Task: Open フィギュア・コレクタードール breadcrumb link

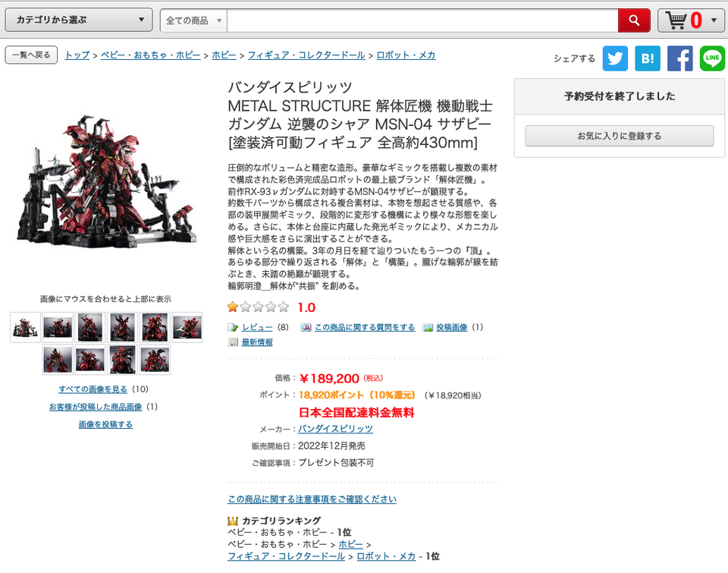Action: (306, 55)
